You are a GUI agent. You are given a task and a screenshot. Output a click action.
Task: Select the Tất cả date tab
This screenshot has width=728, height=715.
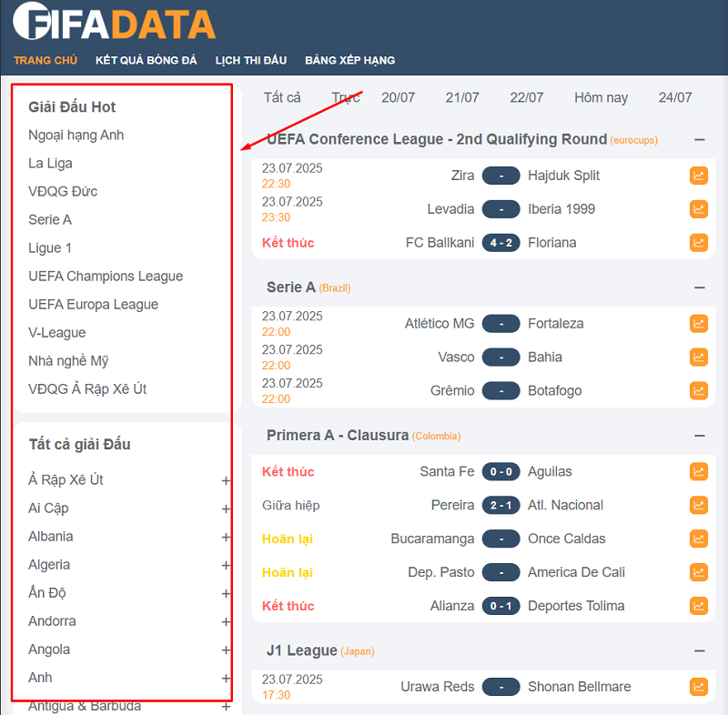point(282,97)
